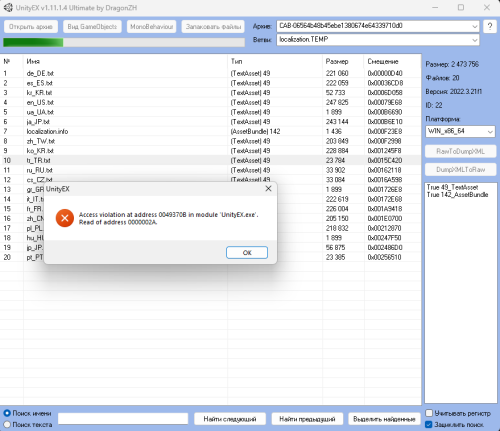Click the Открыть архив button

click(31, 27)
